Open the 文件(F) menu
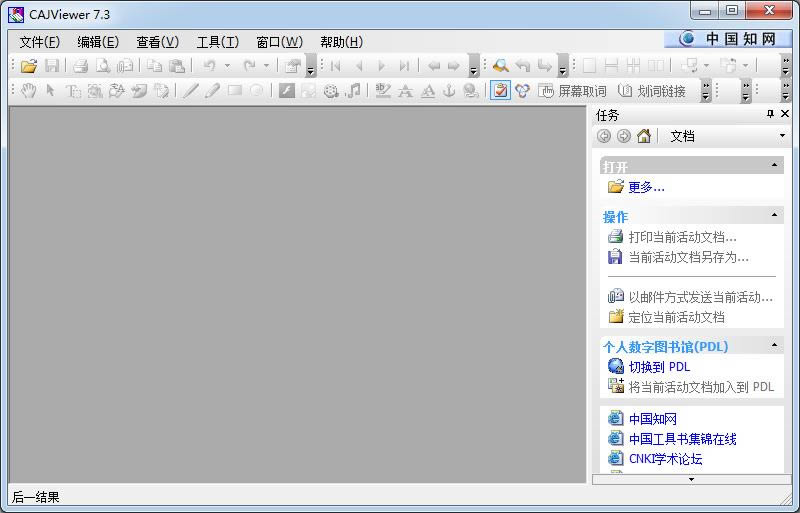This screenshot has width=800, height=513. [39, 42]
